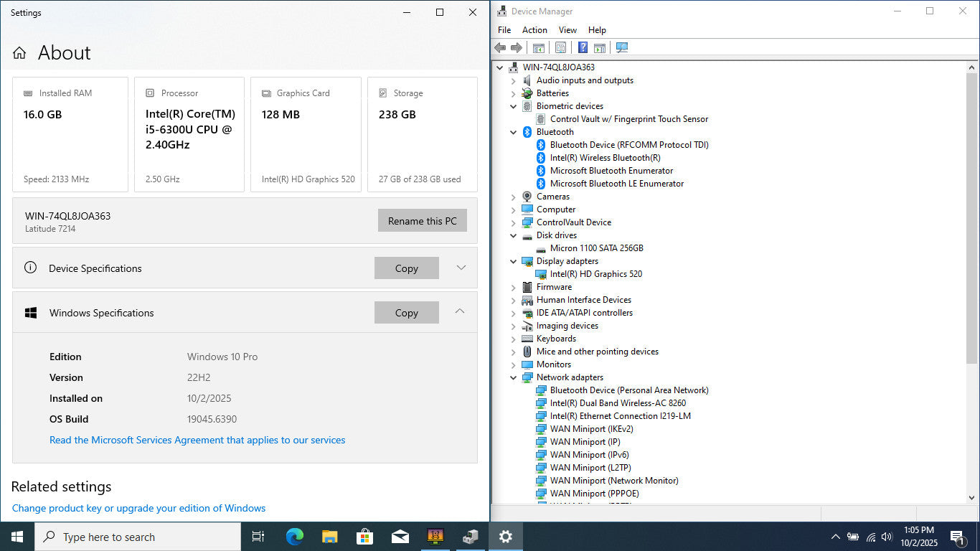This screenshot has height=551, width=980.
Task: Click the blue Help toolbar icon
Action: tap(583, 47)
